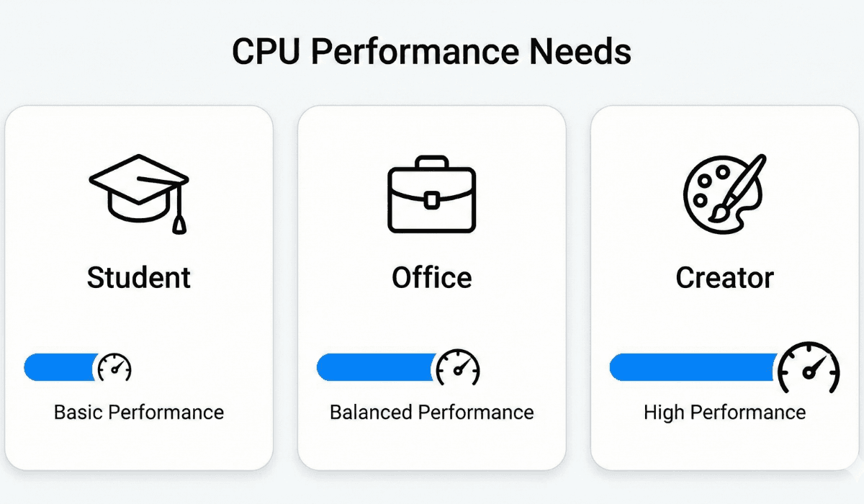
Task: Select the Creator heading
Action: [724, 277]
